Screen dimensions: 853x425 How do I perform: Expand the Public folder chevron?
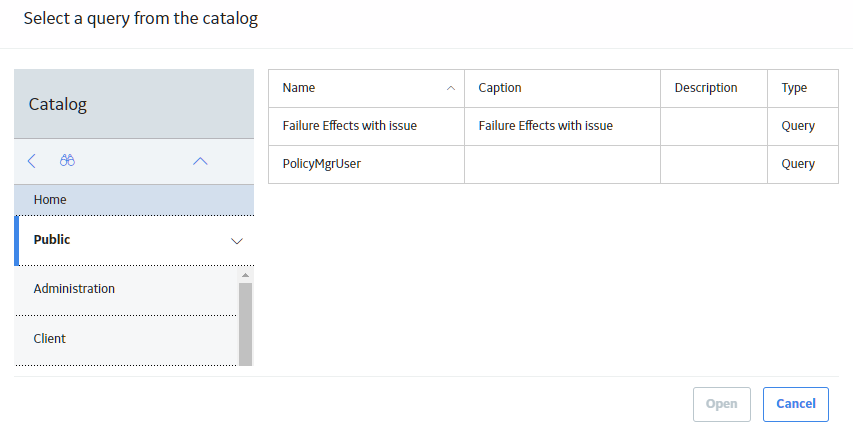pyautogui.click(x=237, y=241)
